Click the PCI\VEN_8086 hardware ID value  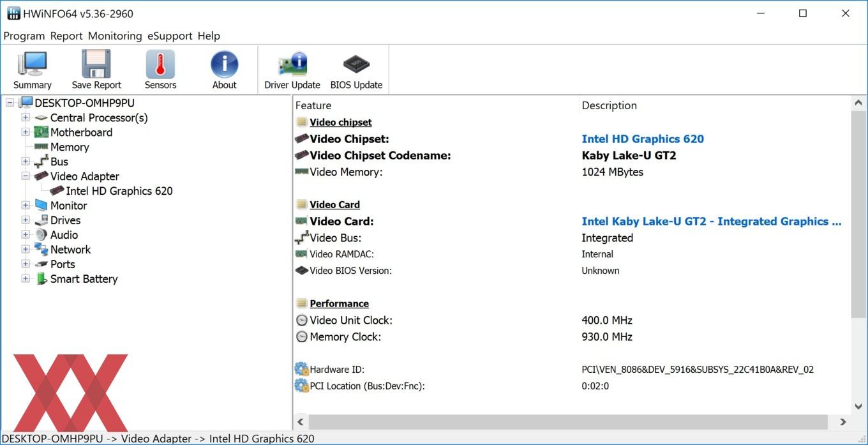point(698,369)
